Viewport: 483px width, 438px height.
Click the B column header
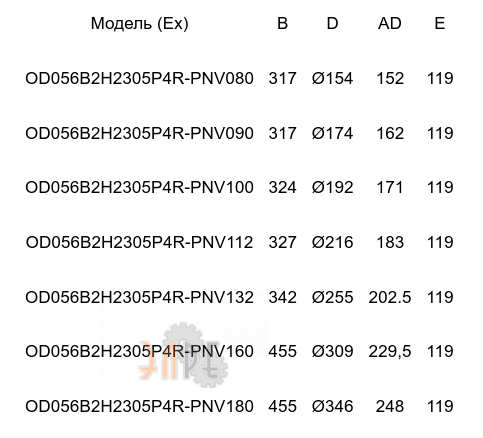282,24
